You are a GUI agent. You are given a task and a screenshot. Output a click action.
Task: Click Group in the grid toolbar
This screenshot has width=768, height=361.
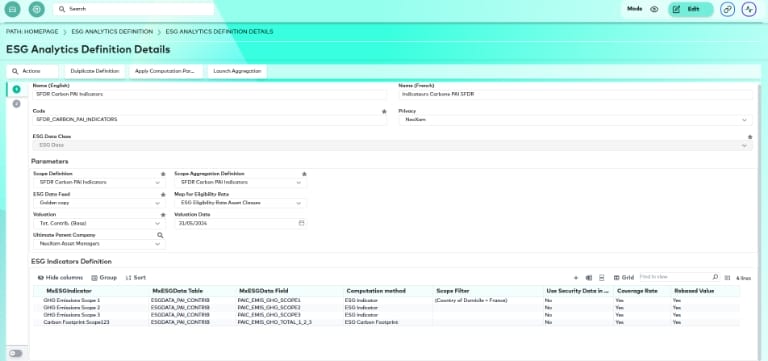104,278
